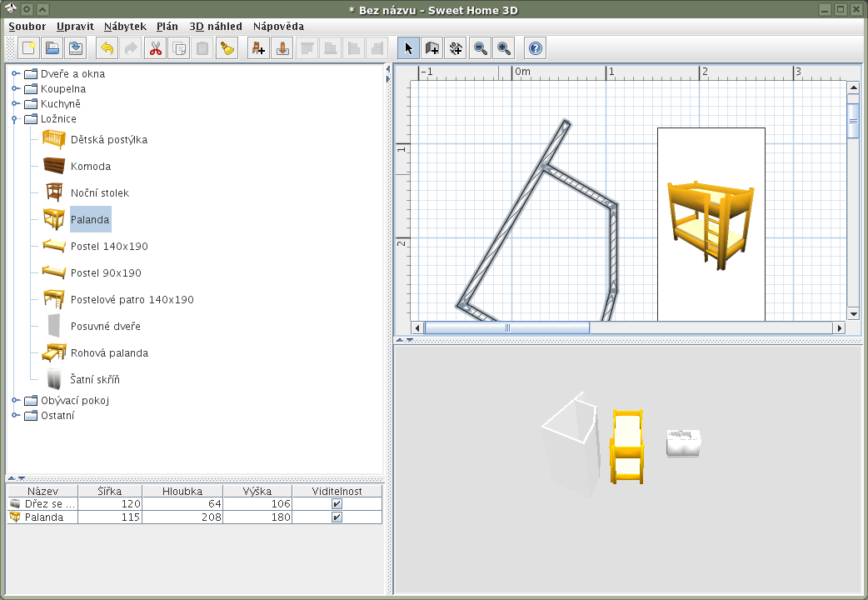
Task: Click the bunk bed in the 3D view
Action: [x=627, y=447]
